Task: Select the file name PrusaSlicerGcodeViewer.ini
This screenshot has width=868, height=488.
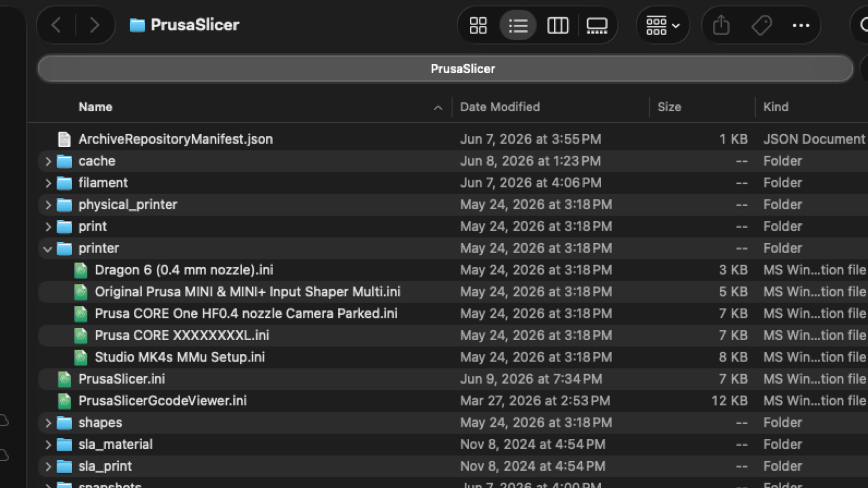Action: [163, 400]
